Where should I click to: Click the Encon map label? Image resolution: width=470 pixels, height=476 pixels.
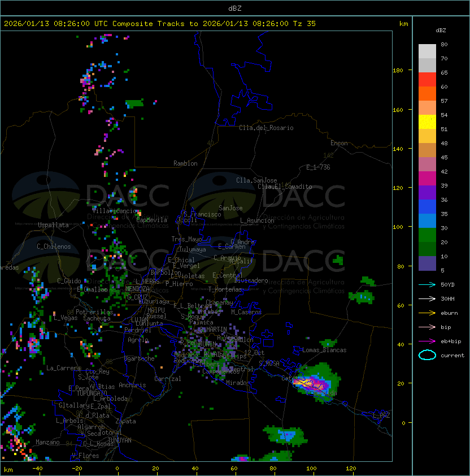[339, 143]
